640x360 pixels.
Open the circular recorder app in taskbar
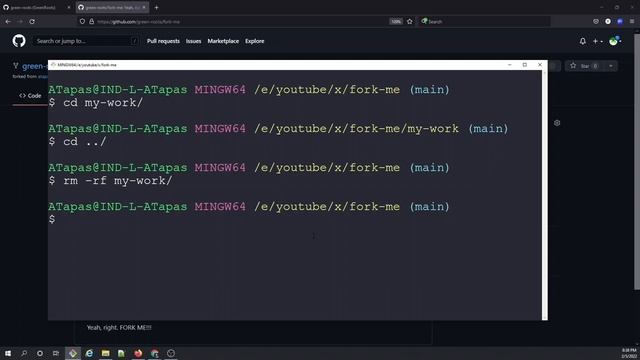click(171, 353)
